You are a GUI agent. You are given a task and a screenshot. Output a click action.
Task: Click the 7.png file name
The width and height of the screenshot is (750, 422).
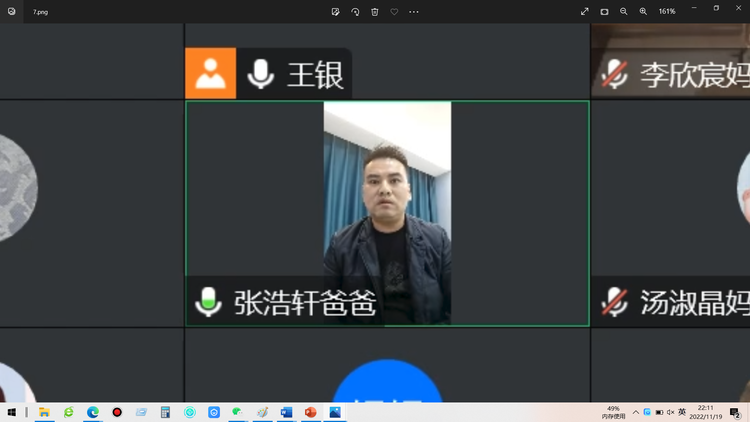[x=40, y=12]
